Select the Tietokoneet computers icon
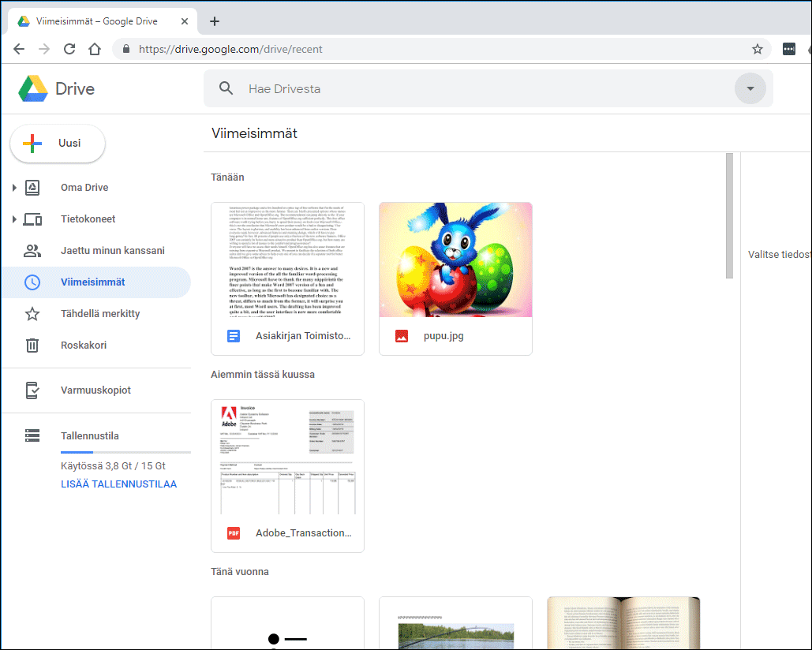812x650 pixels. (x=32, y=219)
